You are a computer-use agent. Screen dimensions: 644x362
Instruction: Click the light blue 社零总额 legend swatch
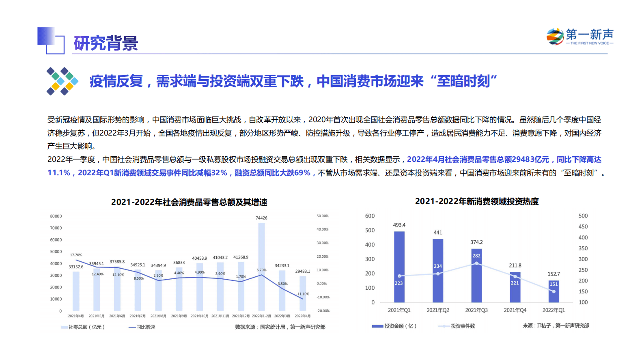point(65,327)
